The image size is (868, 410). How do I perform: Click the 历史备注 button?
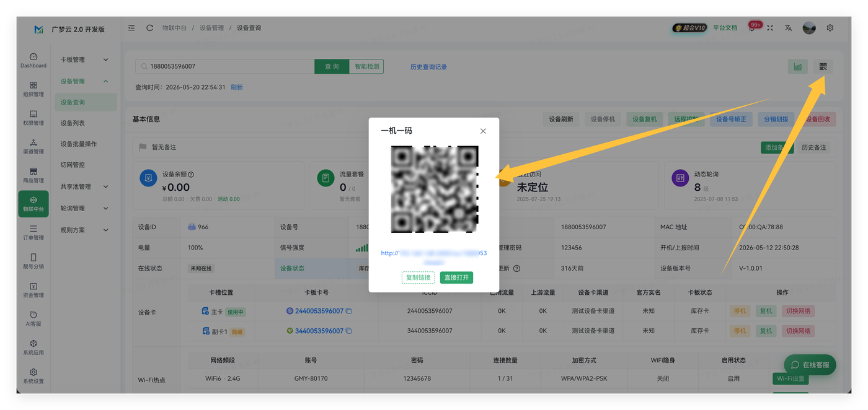click(x=813, y=147)
